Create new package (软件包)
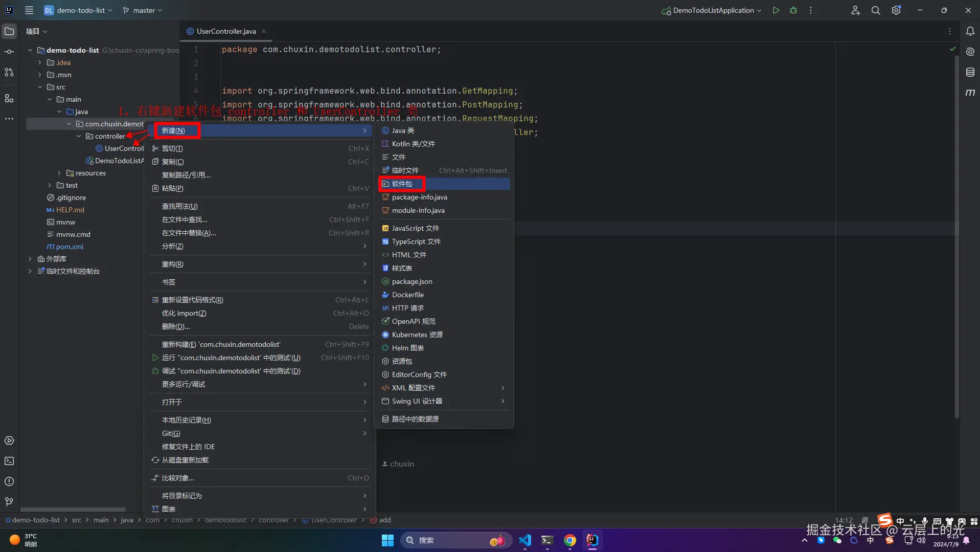 click(445, 184)
